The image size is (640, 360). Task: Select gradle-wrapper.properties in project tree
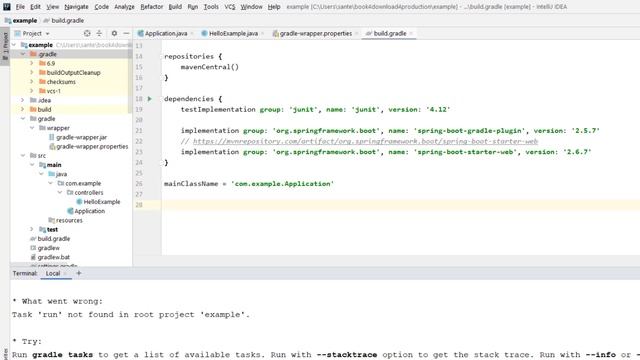[x=88, y=147]
